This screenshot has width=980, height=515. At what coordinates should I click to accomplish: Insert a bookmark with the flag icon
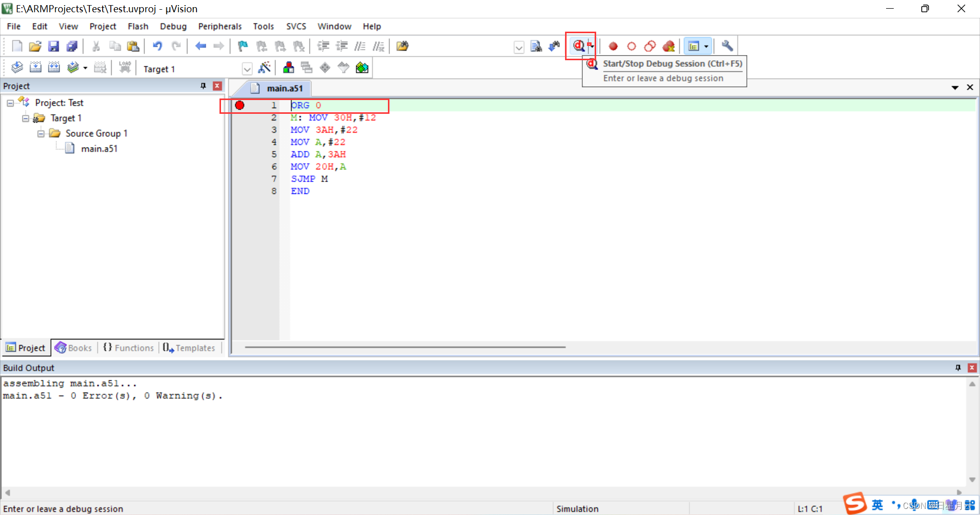tap(243, 46)
